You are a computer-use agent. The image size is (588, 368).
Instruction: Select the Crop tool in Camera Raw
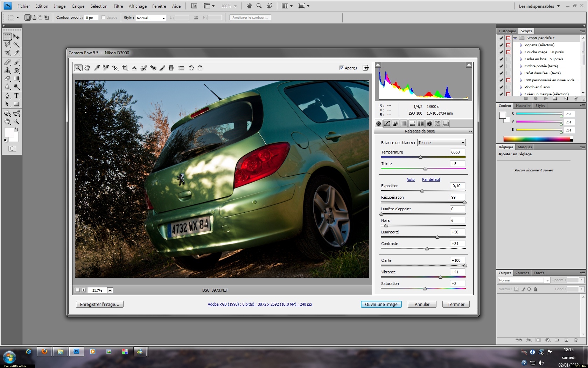tap(125, 68)
